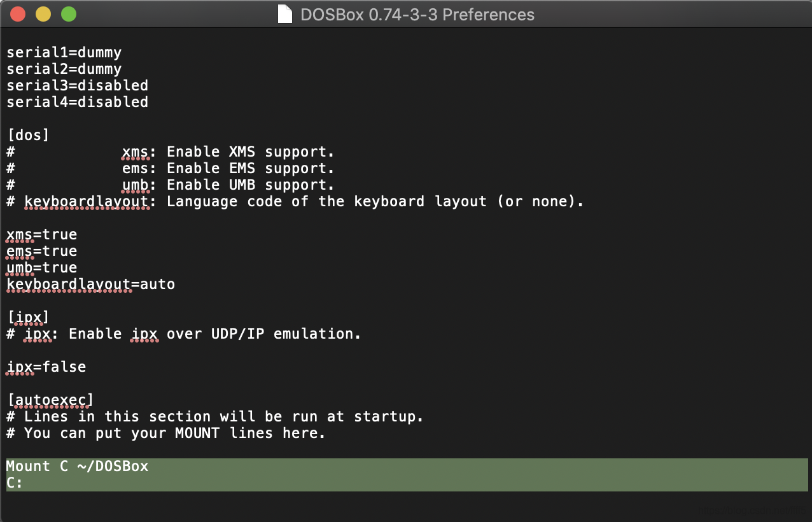Click the highlighted line 'Mount C ~/DOSBox'
Screen dimensions: 812x522
(407, 466)
